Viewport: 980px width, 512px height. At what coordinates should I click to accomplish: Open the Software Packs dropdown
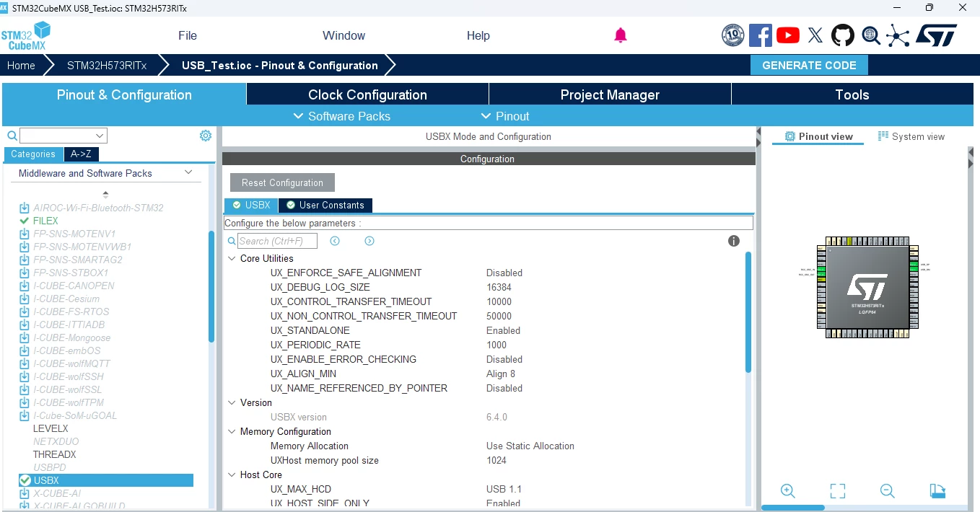(x=341, y=116)
